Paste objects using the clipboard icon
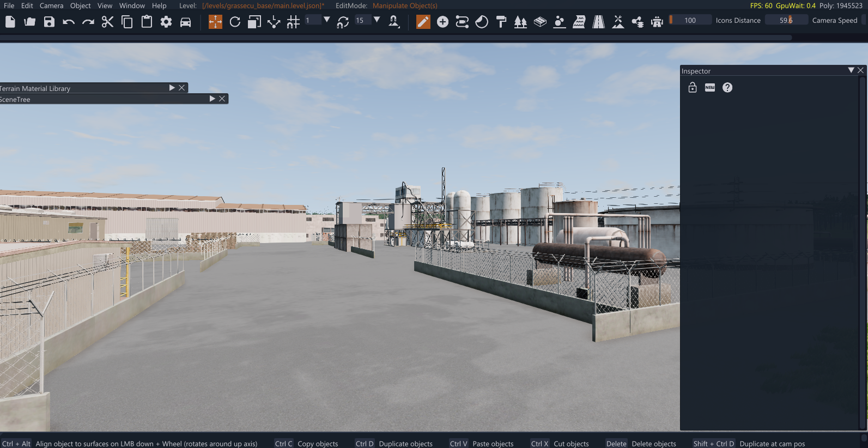This screenshot has height=448, width=868. coord(147,22)
